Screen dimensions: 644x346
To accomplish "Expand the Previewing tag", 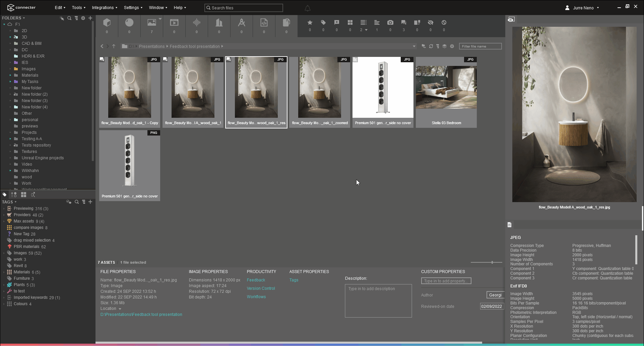I will [x=4, y=208].
